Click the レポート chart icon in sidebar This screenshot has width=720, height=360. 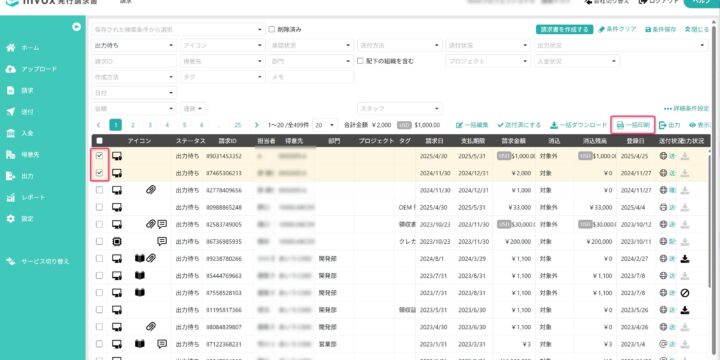(x=11, y=197)
